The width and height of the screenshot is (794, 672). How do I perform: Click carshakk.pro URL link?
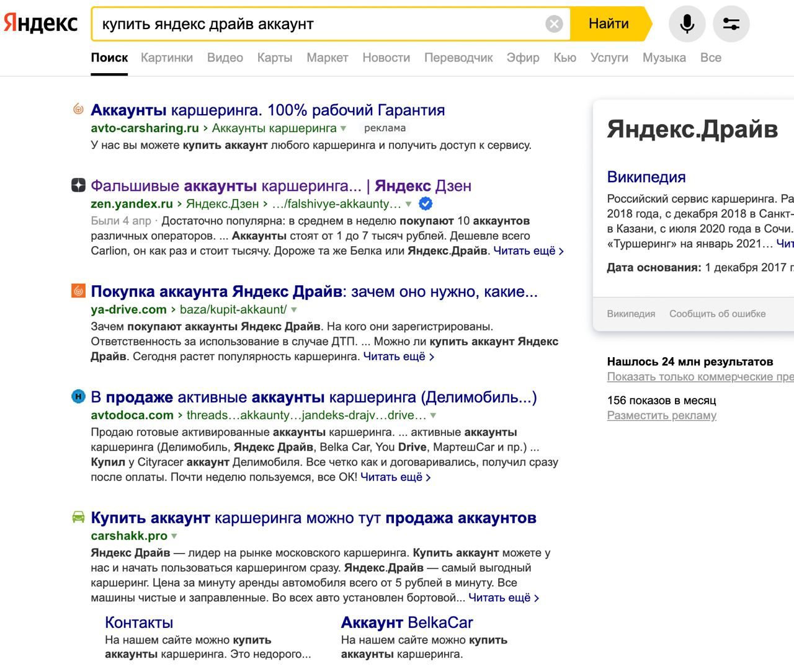[x=129, y=536]
